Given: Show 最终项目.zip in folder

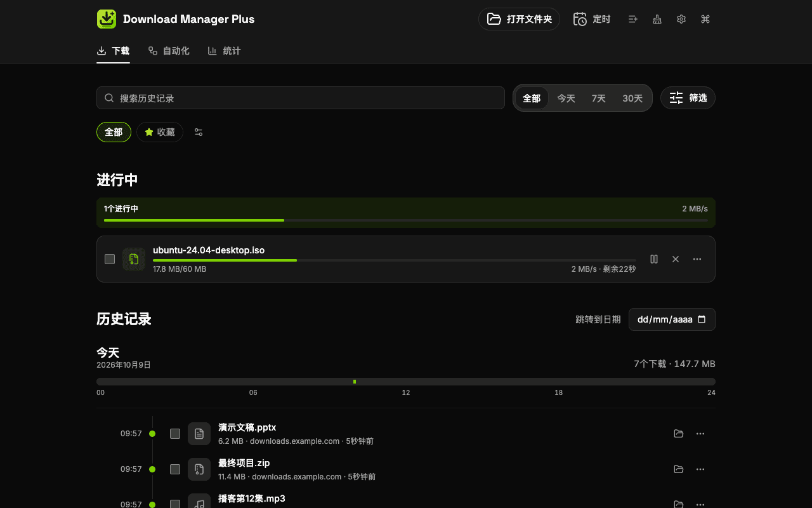Looking at the screenshot, I should tap(679, 469).
